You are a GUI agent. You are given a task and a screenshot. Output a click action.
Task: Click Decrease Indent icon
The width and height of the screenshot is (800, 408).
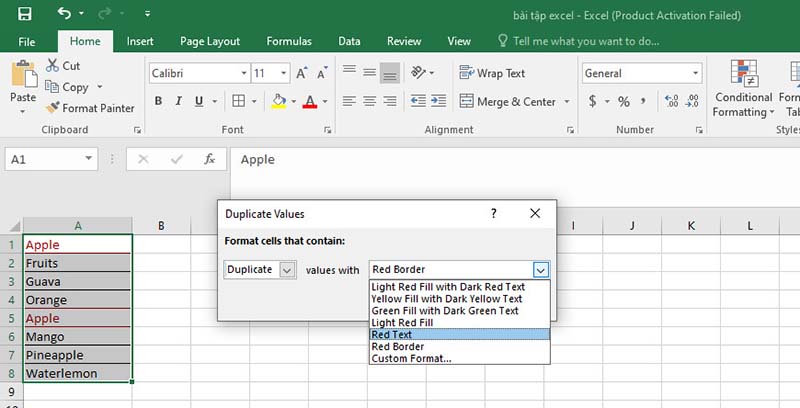click(x=418, y=101)
